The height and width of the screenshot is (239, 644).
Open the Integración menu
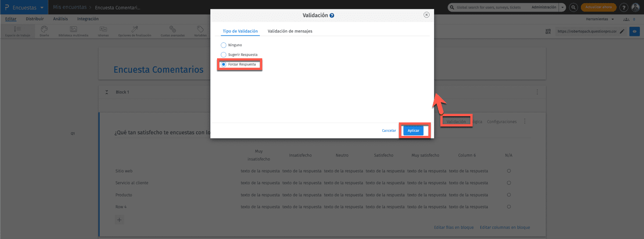[x=88, y=19]
